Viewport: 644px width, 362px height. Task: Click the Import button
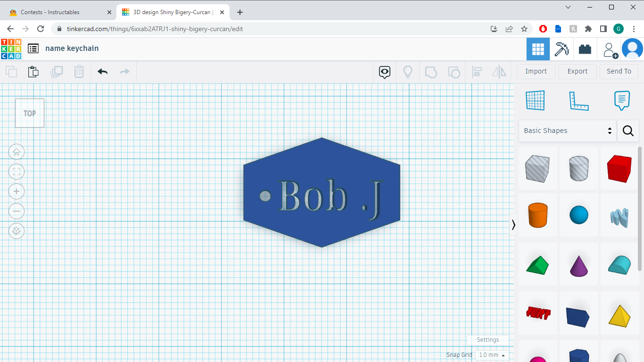(x=536, y=71)
